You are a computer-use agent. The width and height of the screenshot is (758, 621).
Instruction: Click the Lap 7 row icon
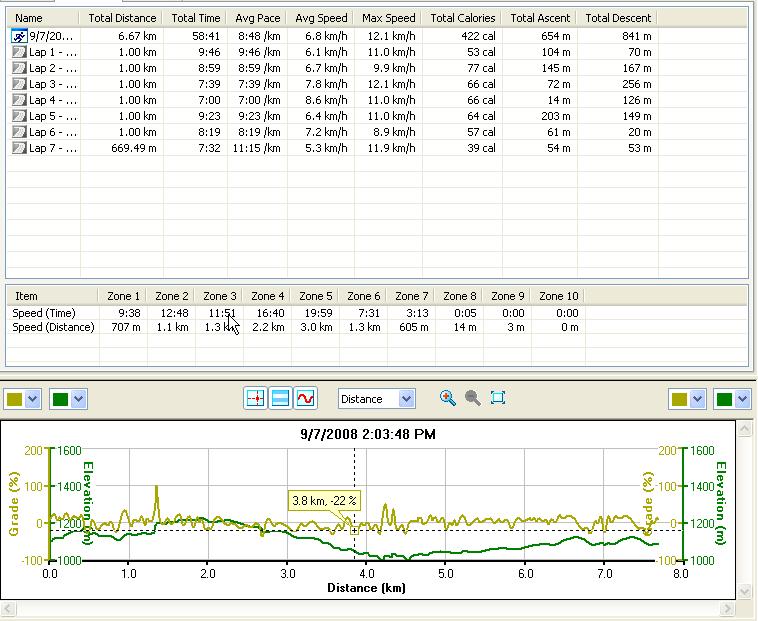(19, 148)
